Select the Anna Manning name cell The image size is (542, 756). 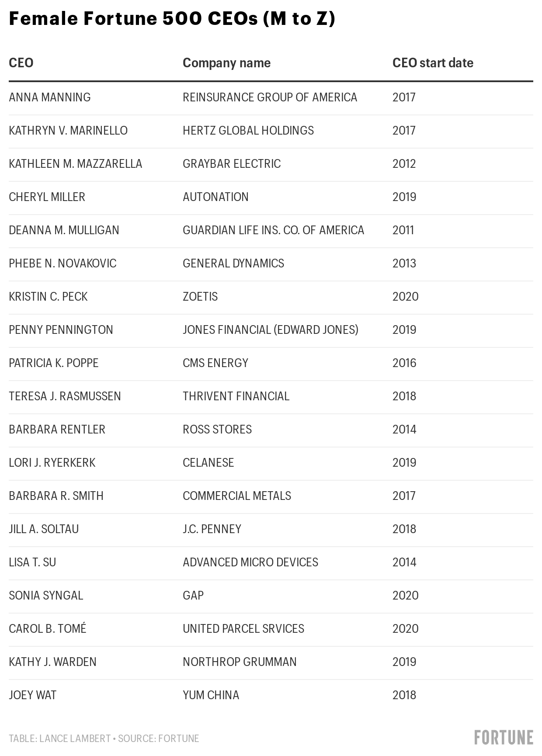click(x=50, y=97)
